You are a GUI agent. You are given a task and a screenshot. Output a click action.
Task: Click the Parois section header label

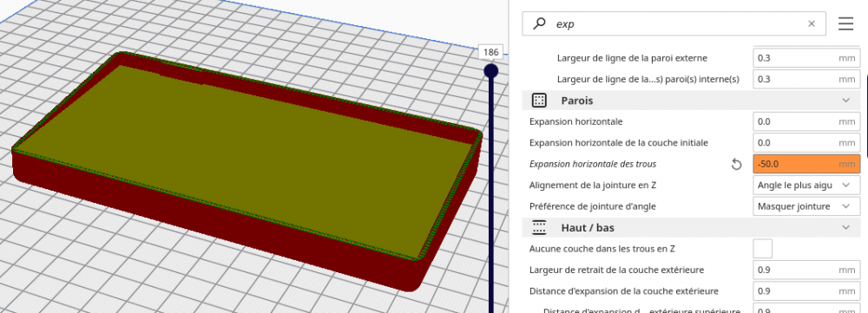[x=577, y=101]
